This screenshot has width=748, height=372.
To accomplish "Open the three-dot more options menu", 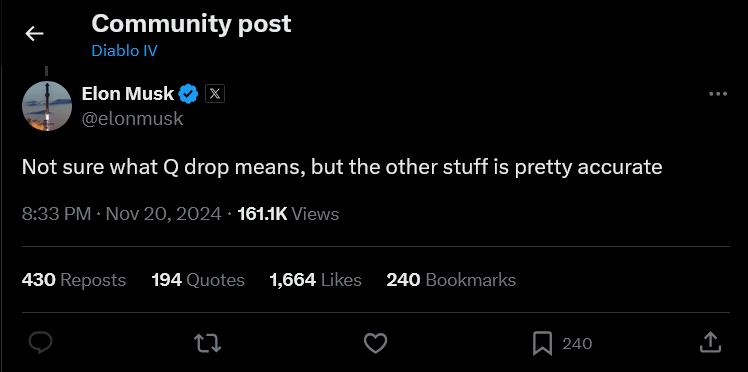I will tap(718, 94).
